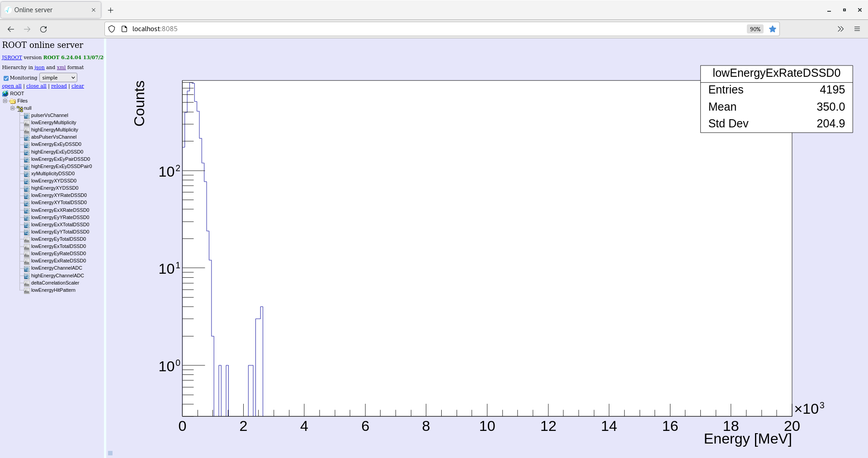
Task: Click the bookmark star icon
Action: pos(773,29)
